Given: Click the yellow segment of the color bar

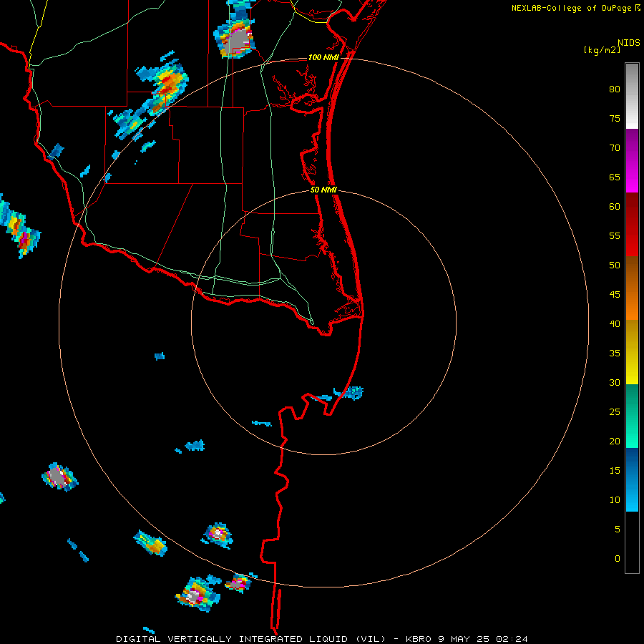Looking at the screenshot, I should coord(632,352).
